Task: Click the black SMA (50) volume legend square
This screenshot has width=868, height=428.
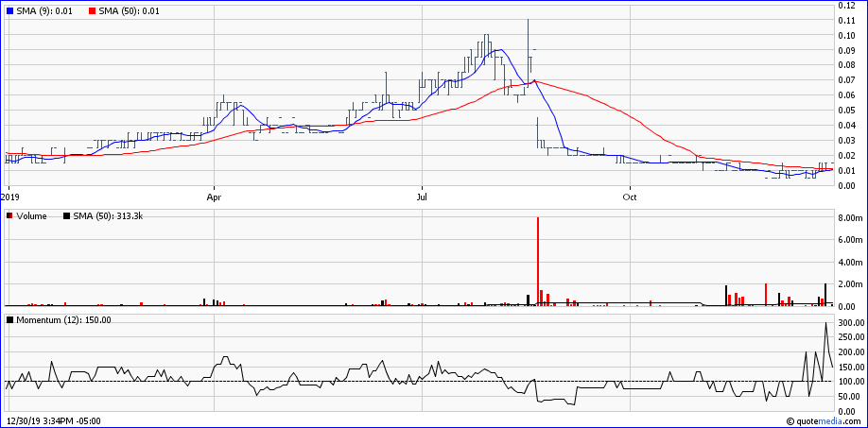Action: 65,216
